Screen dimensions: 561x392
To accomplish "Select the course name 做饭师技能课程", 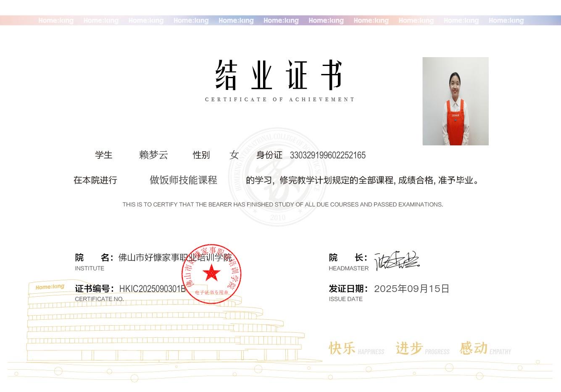I will pyautogui.click(x=184, y=180).
